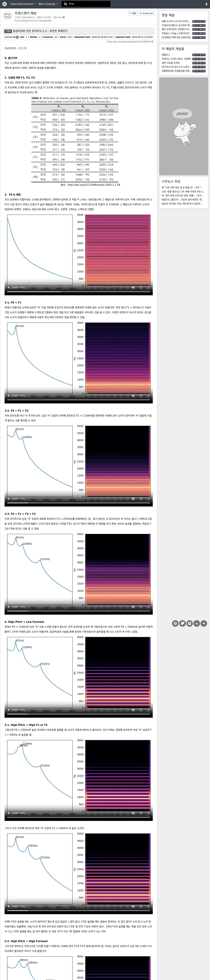Viewport: 210px width, 980px height.
Task: Fullscreen the 945Hz F1 video
Action: point(141,813)
